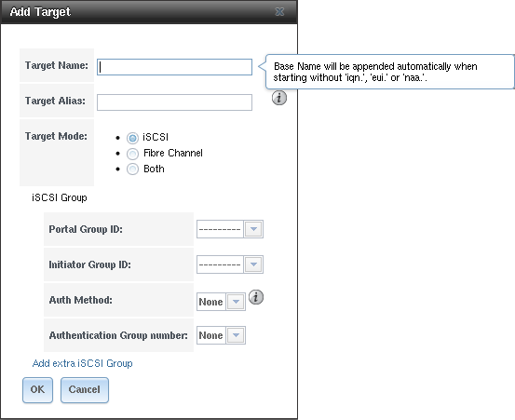
Task: Click the Add Target title bar
Action: [x=149, y=12]
